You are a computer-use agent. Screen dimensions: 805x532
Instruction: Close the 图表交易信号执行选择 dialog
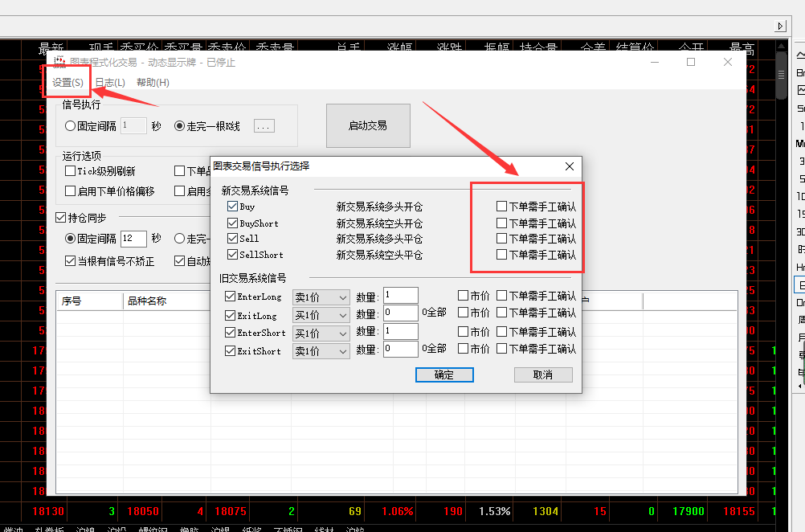(x=570, y=166)
